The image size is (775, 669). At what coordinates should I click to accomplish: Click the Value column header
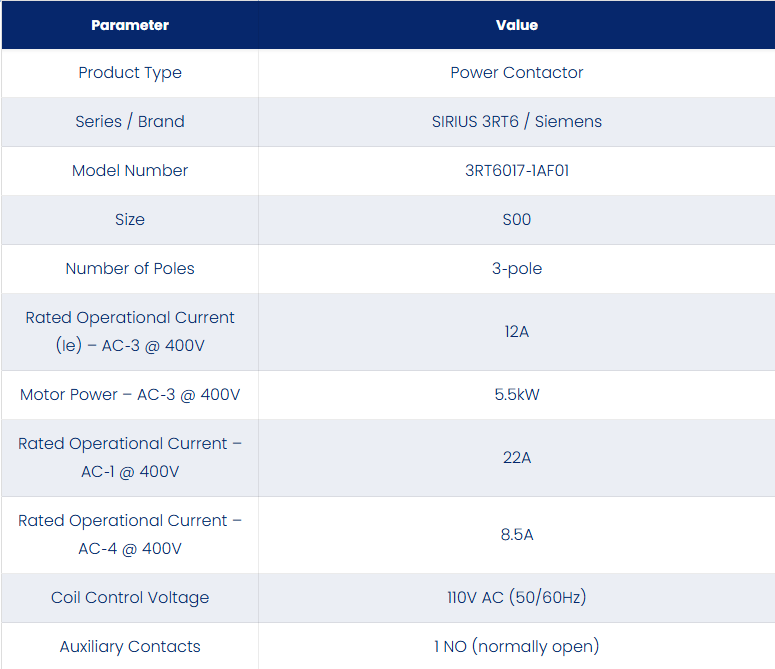[x=517, y=25]
